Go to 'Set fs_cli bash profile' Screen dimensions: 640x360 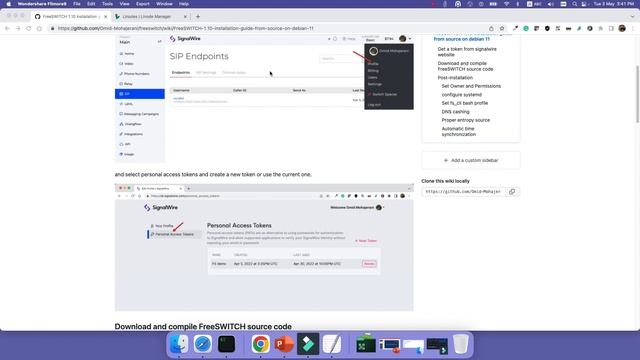pos(464,103)
